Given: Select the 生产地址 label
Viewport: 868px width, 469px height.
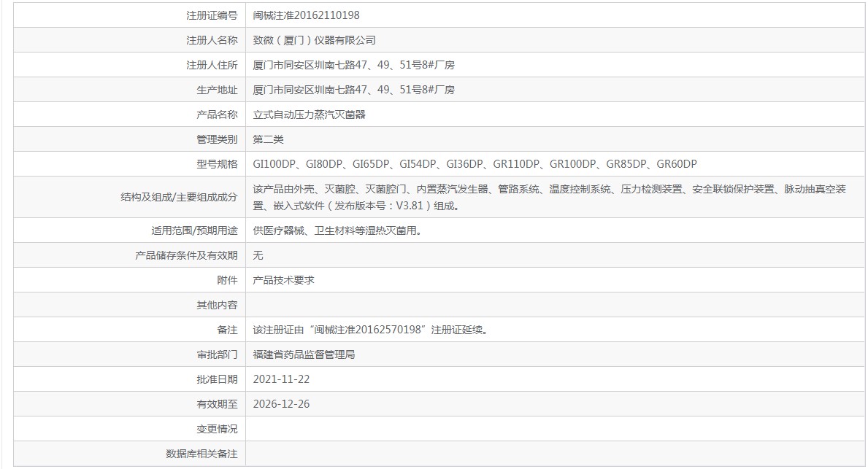Looking at the screenshot, I should click(217, 90).
